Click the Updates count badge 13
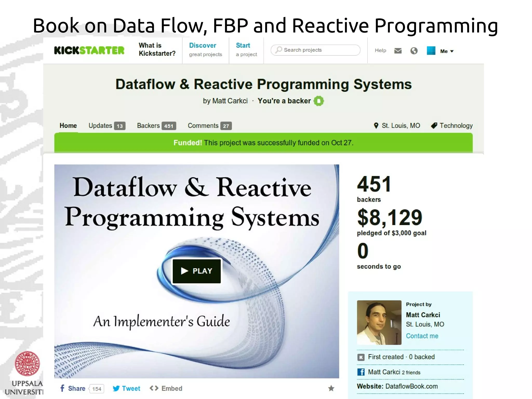Image resolution: width=532 pixels, height=399 pixels. click(120, 126)
